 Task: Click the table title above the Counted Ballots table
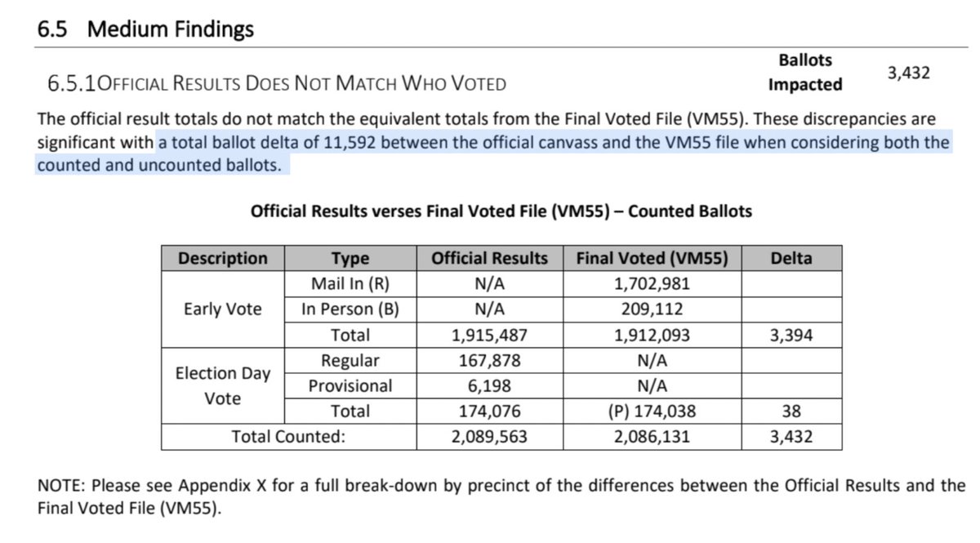coord(501,211)
